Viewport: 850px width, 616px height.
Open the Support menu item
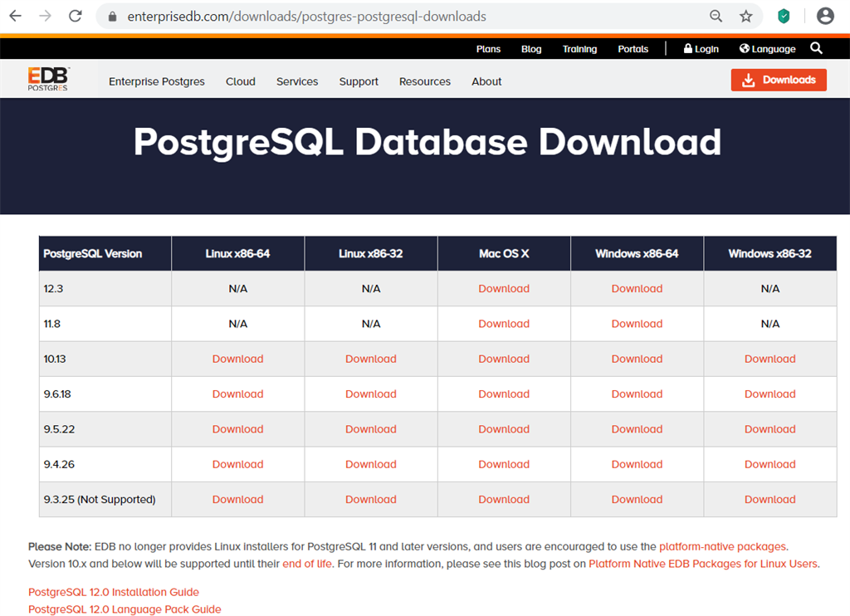tap(359, 81)
